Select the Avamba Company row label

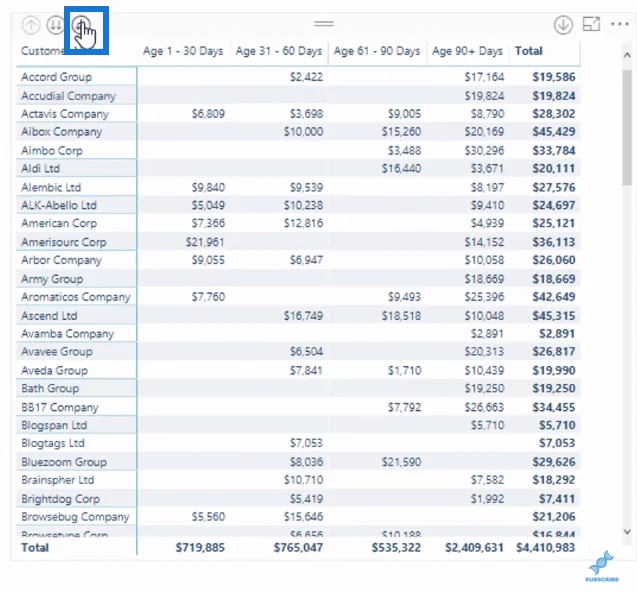67,333
